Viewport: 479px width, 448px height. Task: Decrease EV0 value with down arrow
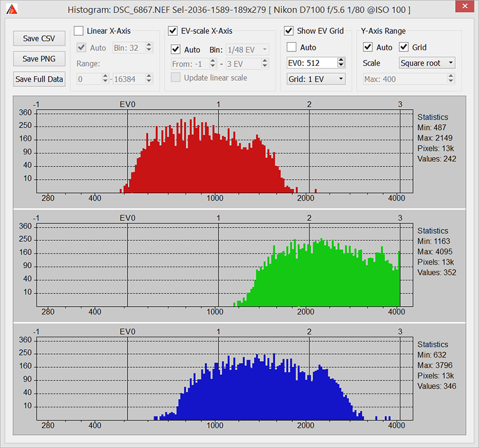[x=341, y=66]
